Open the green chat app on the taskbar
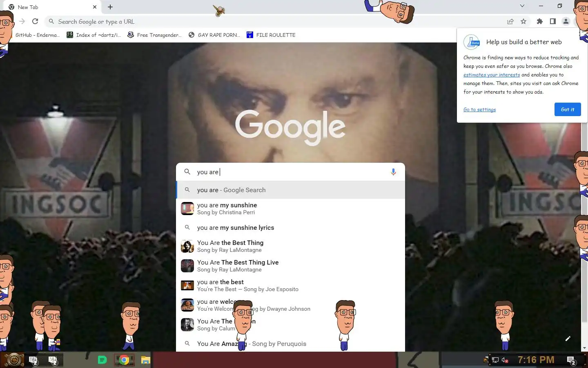The width and height of the screenshot is (588, 368). (x=102, y=360)
